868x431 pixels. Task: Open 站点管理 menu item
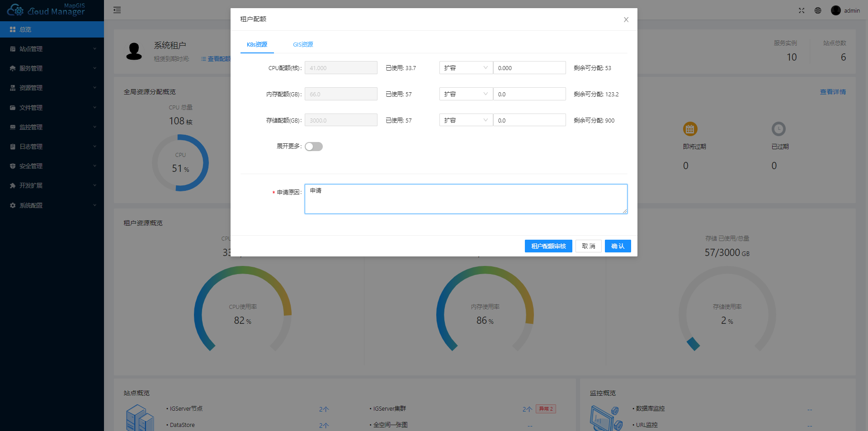pos(52,49)
